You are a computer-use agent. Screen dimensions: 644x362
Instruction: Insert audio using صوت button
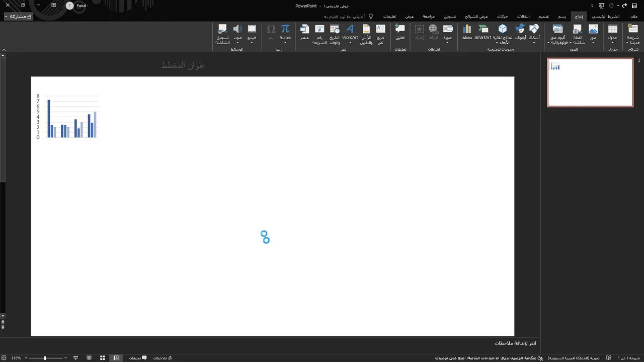coord(237,34)
